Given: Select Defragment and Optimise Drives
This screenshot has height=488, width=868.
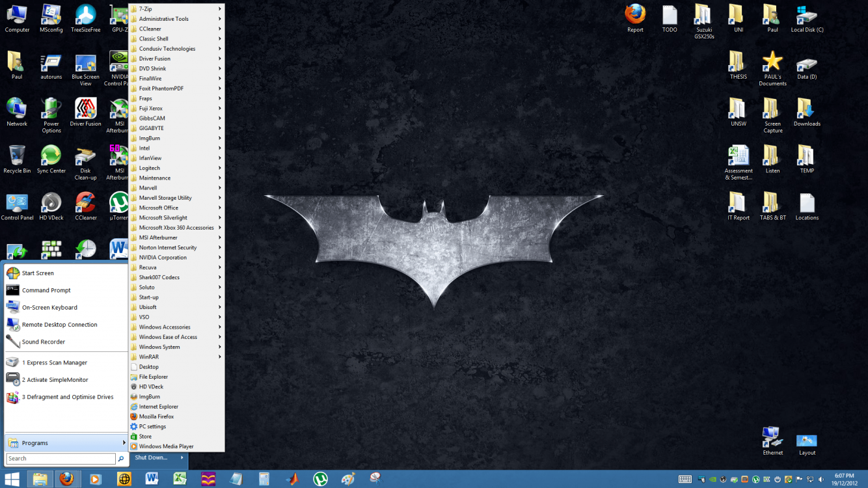Looking at the screenshot, I should (66, 397).
